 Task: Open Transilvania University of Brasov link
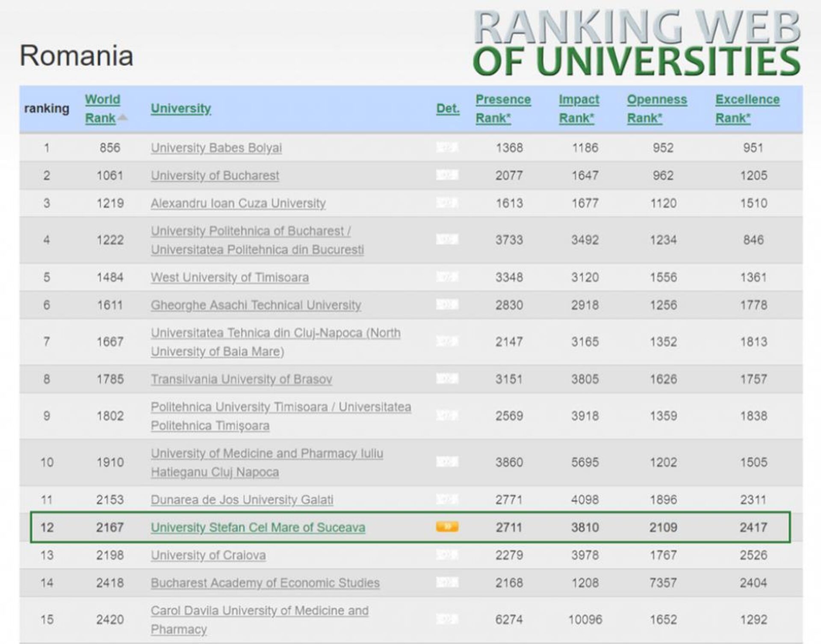241,379
